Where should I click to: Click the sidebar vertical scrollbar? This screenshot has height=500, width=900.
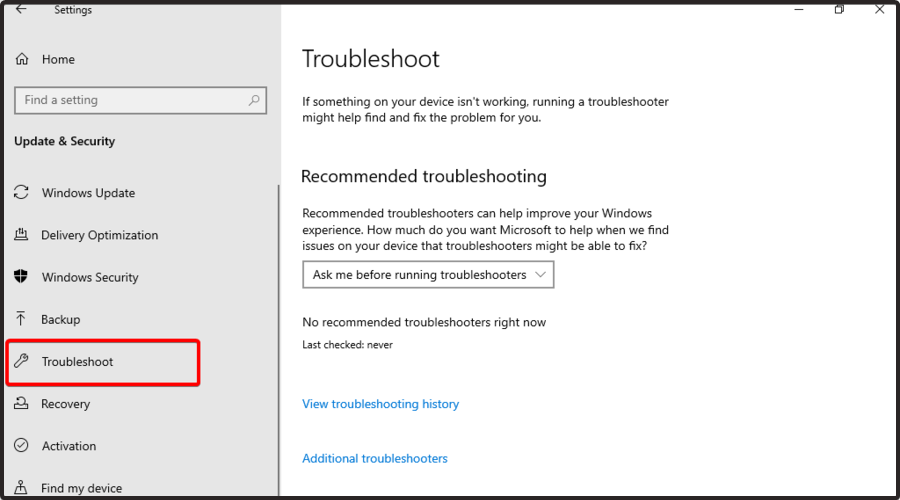coord(279,340)
